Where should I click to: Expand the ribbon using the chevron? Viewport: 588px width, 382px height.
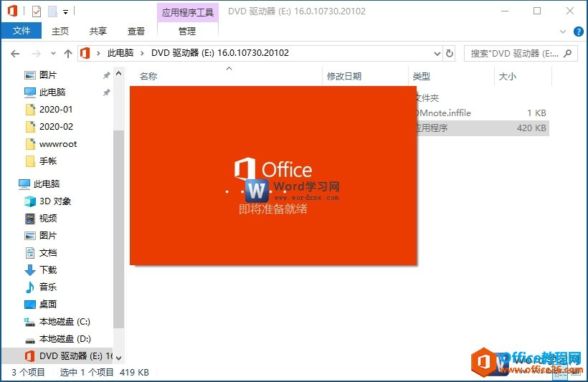pos(563,32)
